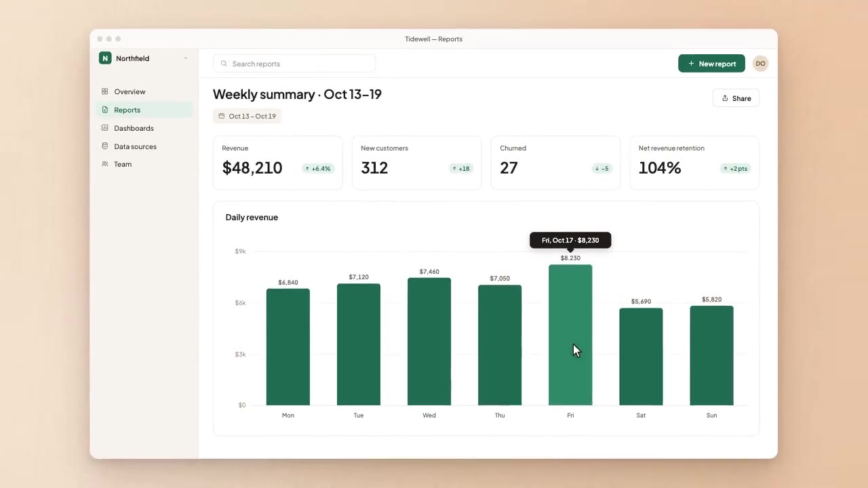The height and width of the screenshot is (488, 868).
Task: Click the calendar icon in date chip
Action: (x=221, y=116)
